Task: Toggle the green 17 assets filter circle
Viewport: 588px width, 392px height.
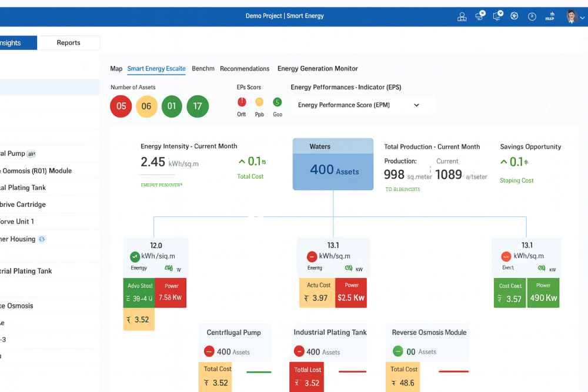Action: pyautogui.click(x=198, y=106)
